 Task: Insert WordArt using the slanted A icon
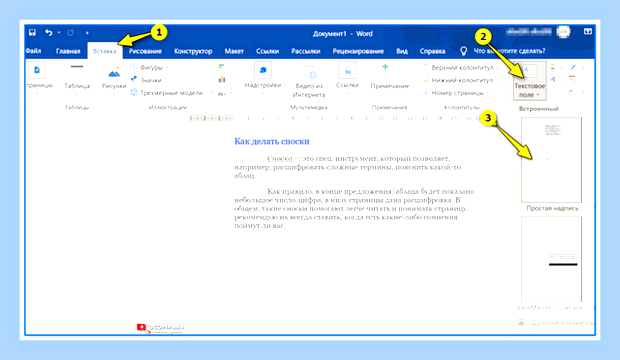point(553,80)
